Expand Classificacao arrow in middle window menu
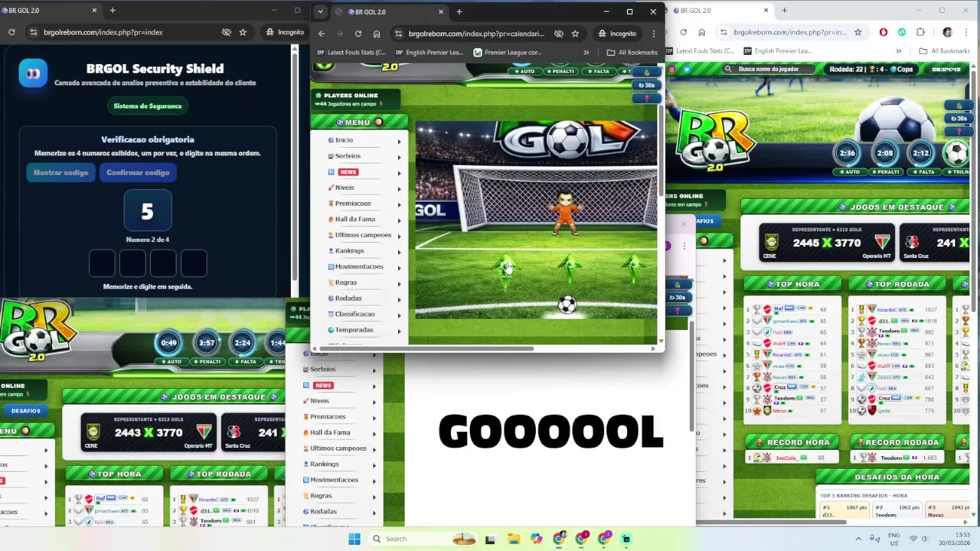 click(399, 315)
